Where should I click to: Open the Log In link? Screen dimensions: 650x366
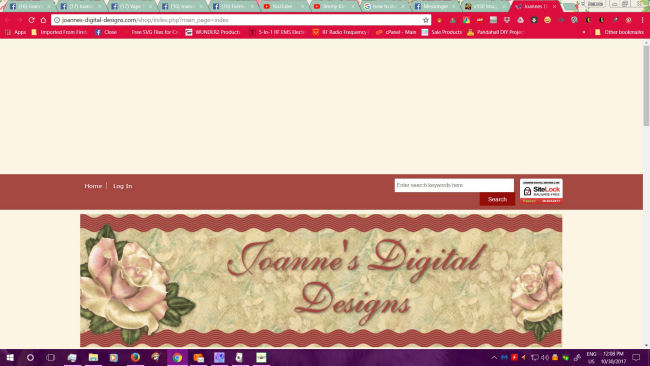coord(123,186)
